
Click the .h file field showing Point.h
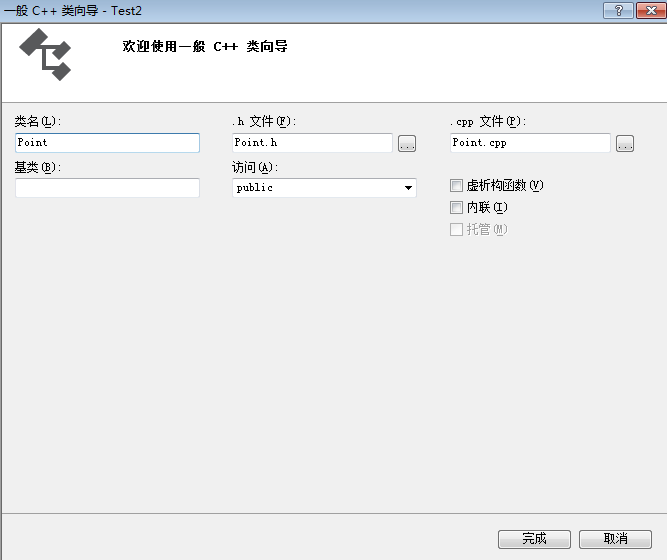(312, 143)
